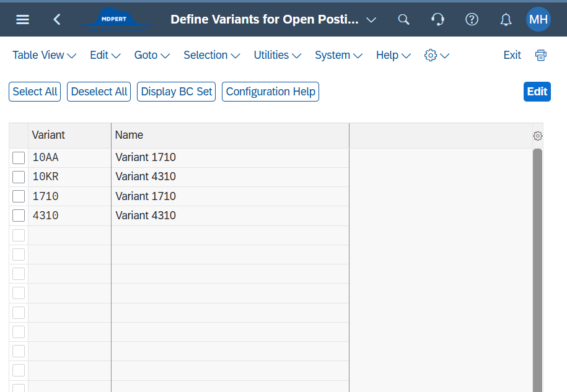Click the Name column header
This screenshot has width=567, height=392.
(230, 136)
